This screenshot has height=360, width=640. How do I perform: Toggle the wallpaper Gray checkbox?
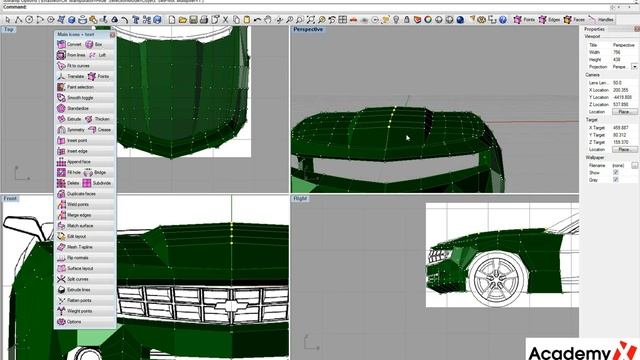[x=616, y=180]
